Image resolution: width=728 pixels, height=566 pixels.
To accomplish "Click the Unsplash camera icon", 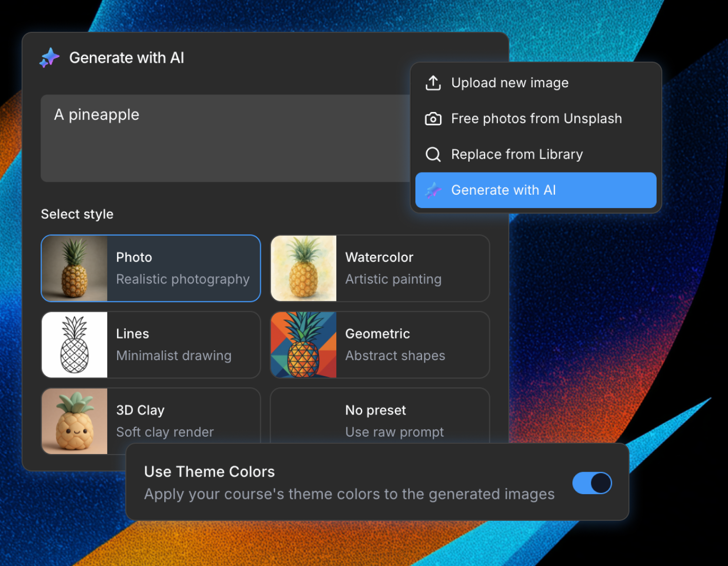I will tap(433, 119).
